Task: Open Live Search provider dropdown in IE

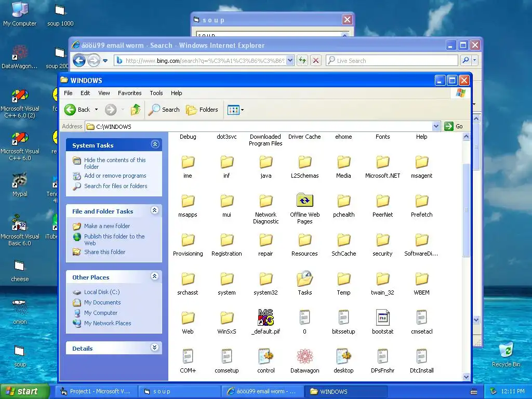Action: click(475, 60)
